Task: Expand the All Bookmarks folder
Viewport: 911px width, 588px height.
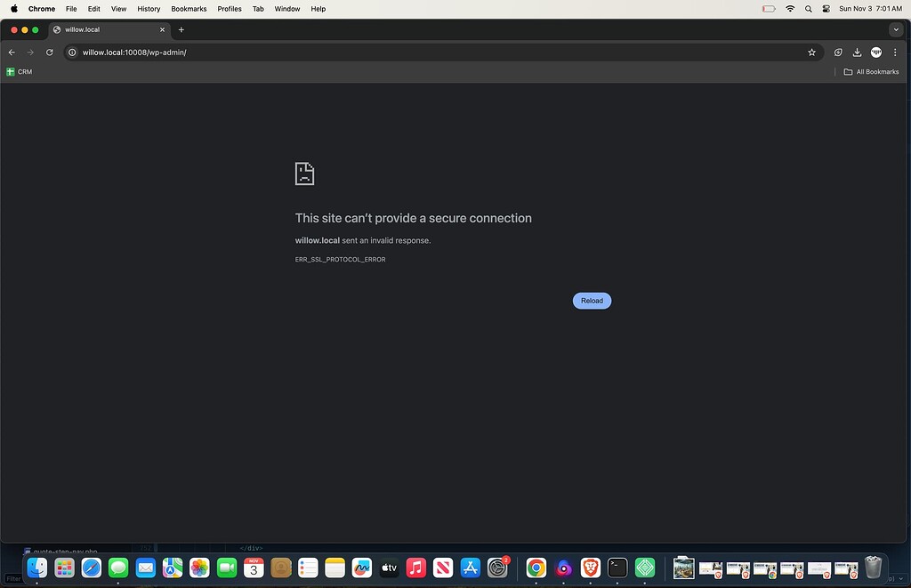Action: click(870, 72)
